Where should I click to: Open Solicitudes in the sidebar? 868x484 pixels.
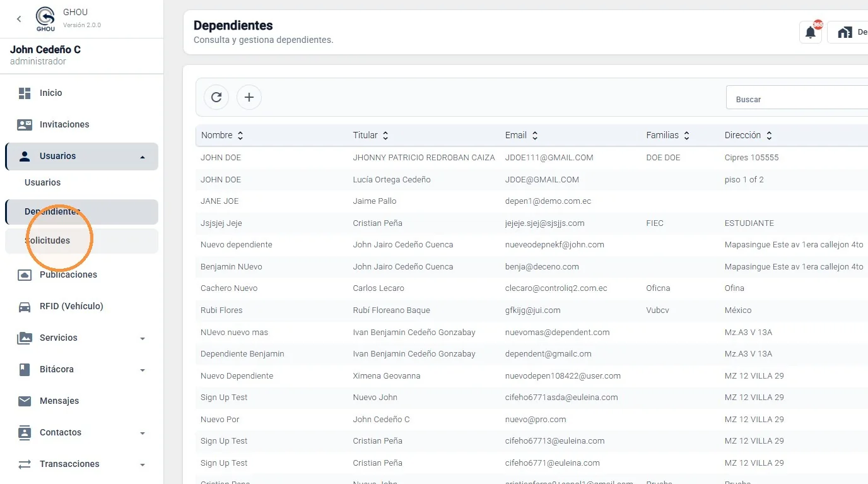(x=81, y=241)
